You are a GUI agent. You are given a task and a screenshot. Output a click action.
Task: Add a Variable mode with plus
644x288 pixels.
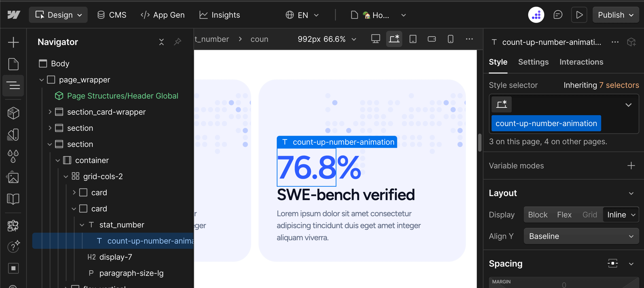tap(631, 165)
